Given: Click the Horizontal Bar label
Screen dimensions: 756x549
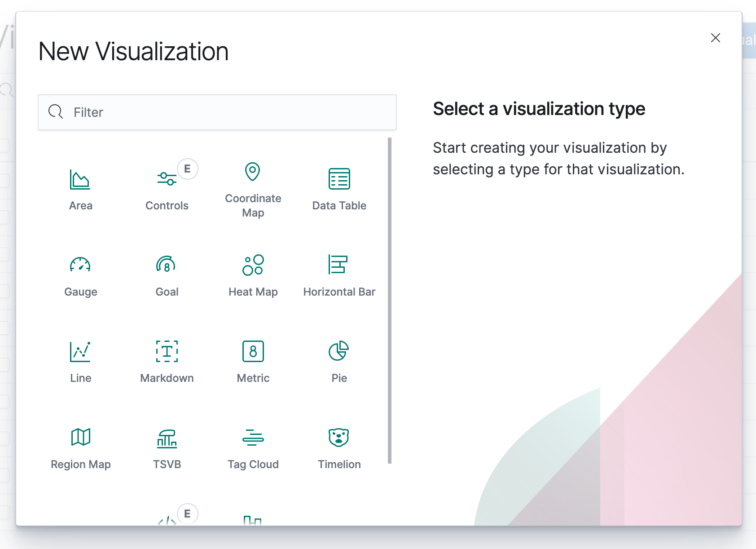Looking at the screenshot, I should [x=339, y=292].
